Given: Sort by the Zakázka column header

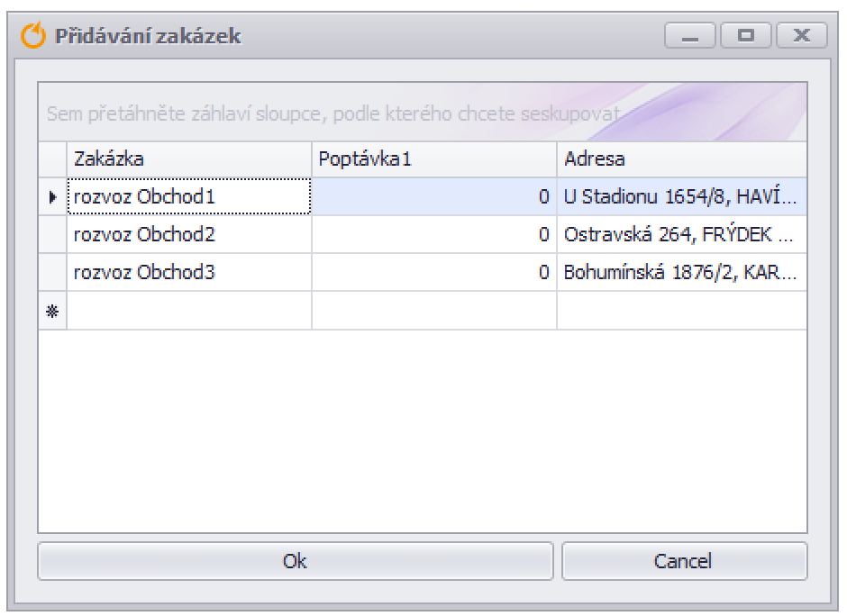Looking at the screenshot, I should [189, 159].
